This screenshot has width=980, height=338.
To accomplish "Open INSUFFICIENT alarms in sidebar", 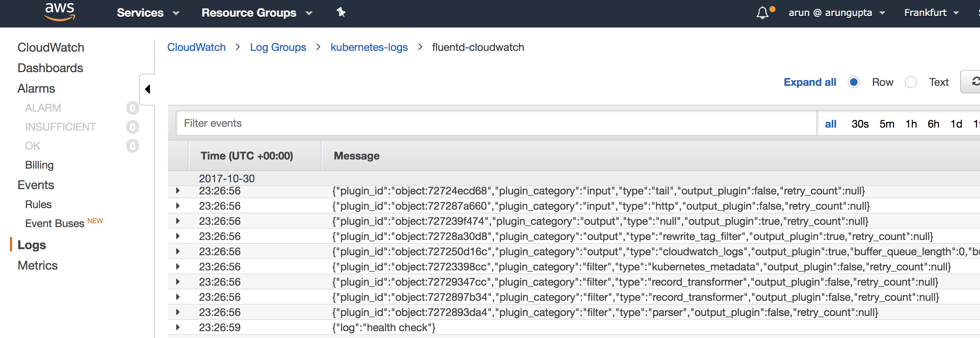I will coord(60,127).
